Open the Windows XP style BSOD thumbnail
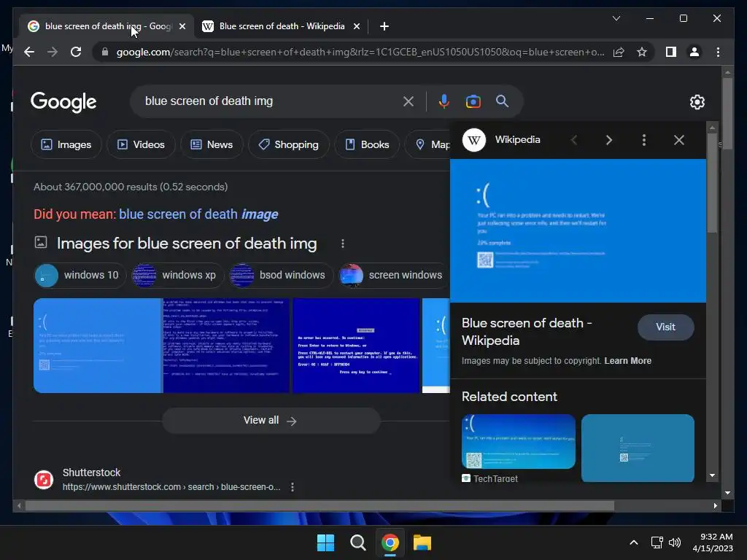Viewport: 747px width, 560px height. pos(226,346)
